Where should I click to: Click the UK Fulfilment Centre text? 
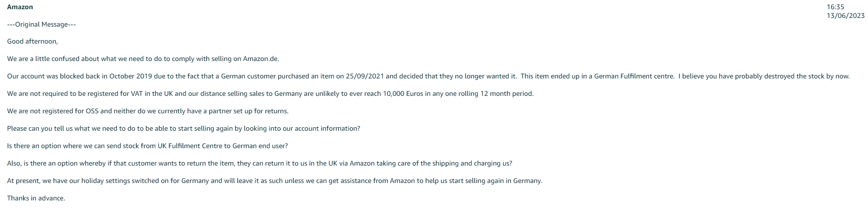tap(190, 146)
